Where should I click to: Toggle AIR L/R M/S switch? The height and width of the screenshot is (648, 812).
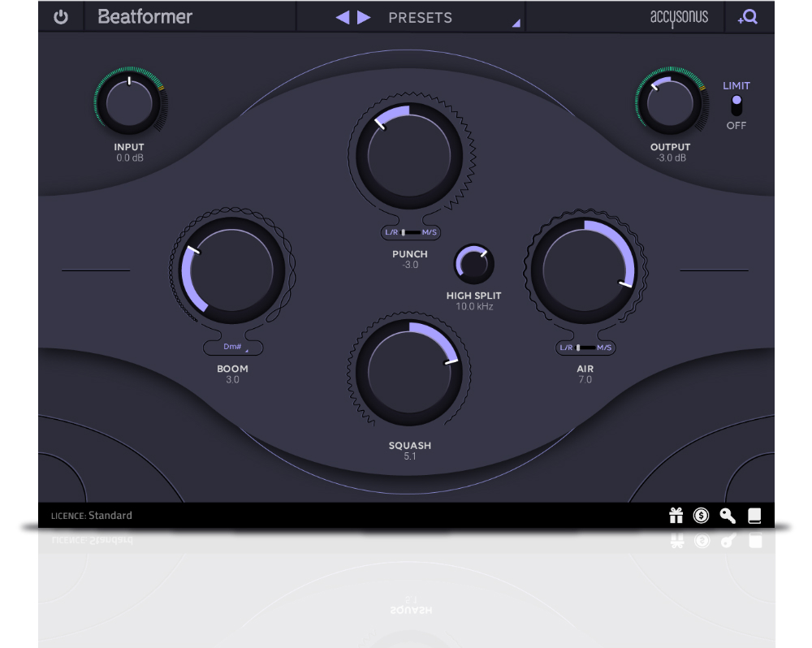585,348
